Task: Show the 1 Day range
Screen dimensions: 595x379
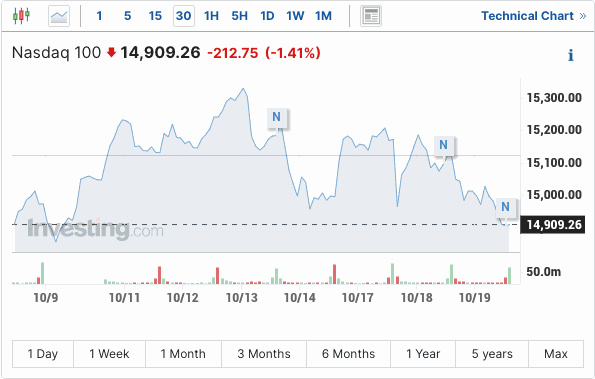Action: pyautogui.click(x=43, y=354)
